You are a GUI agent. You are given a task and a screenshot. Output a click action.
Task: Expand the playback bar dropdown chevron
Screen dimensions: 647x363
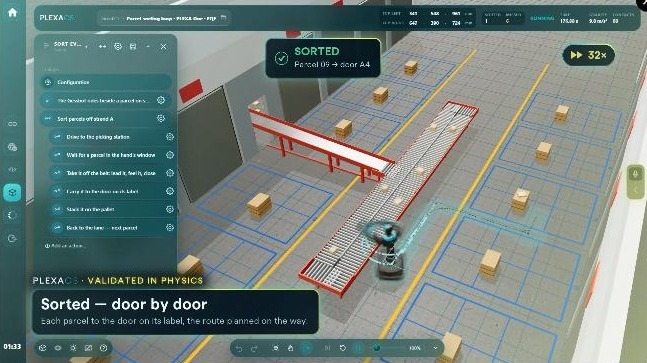click(x=435, y=348)
